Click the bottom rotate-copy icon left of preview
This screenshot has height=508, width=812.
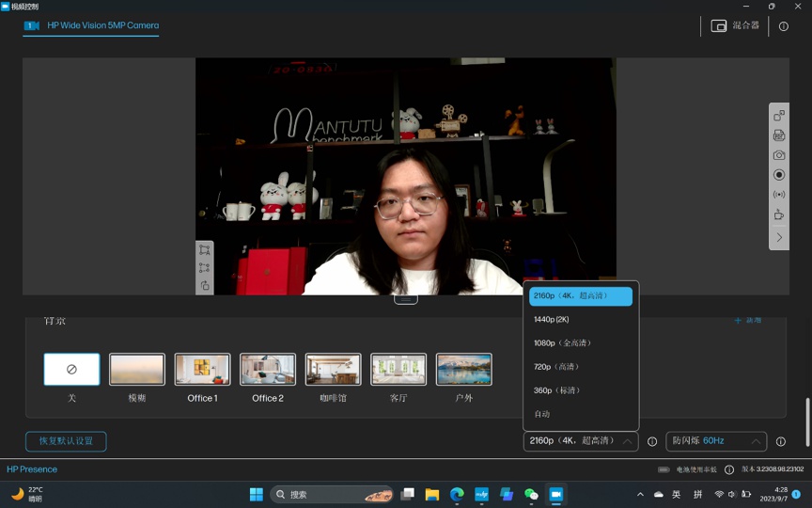[x=205, y=285]
